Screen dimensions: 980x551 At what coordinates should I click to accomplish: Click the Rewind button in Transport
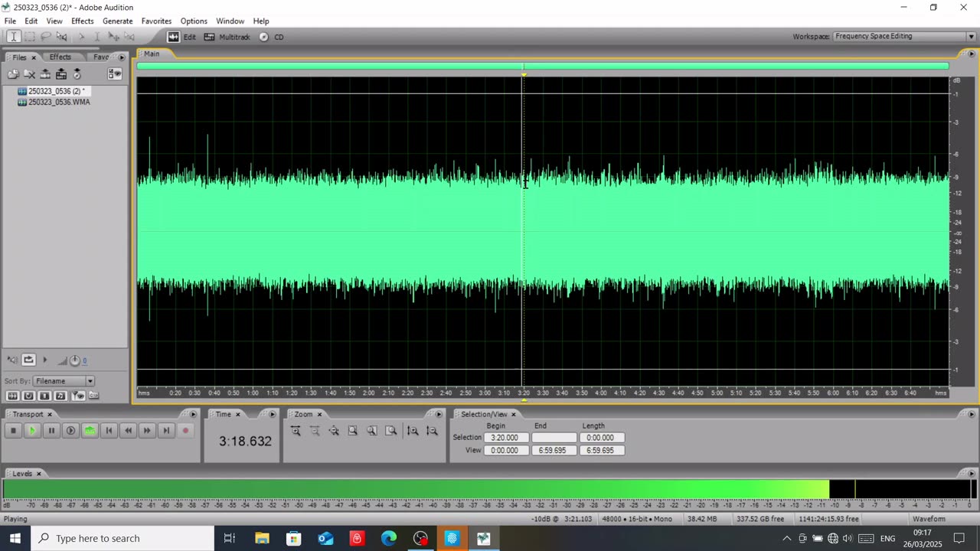tap(128, 431)
